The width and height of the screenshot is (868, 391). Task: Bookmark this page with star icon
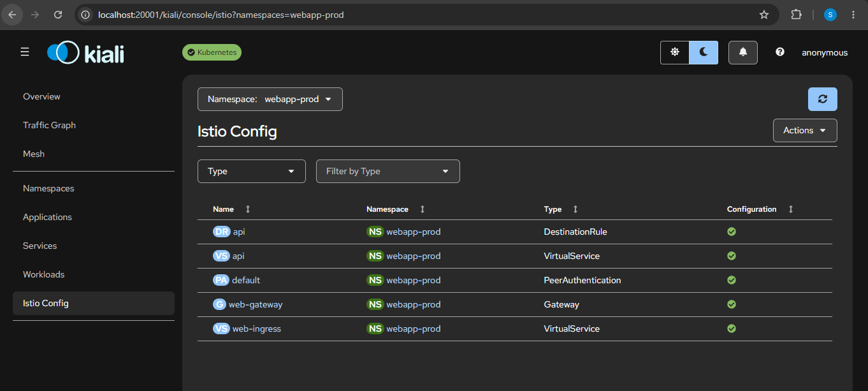pos(764,15)
